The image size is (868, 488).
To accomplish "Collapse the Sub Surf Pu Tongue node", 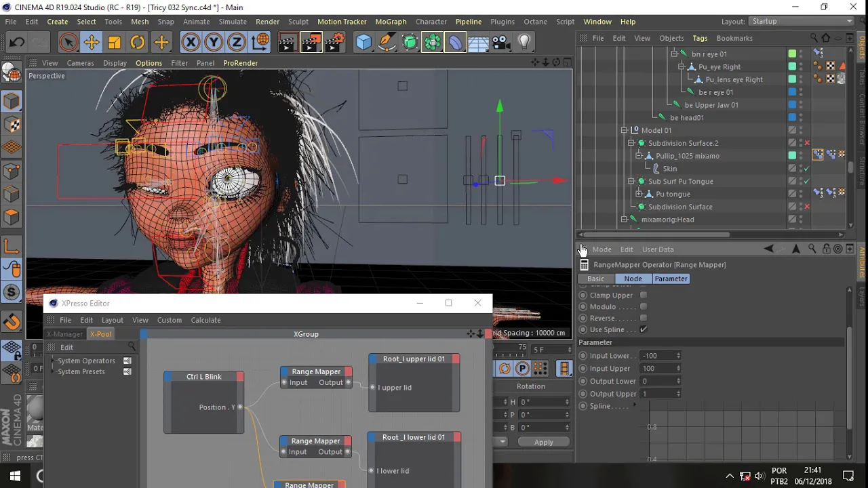I will click(631, 181).
